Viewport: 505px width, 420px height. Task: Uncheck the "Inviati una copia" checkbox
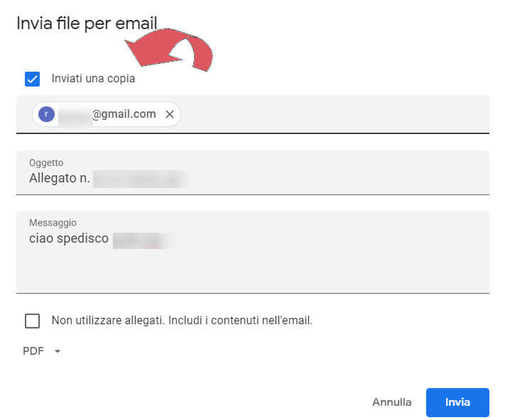tap(32, 79)
